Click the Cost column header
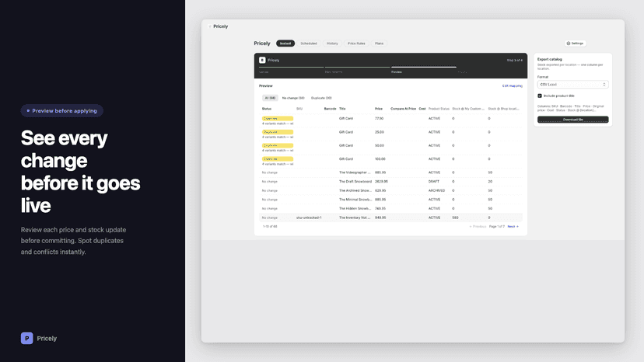 (422, 109)
